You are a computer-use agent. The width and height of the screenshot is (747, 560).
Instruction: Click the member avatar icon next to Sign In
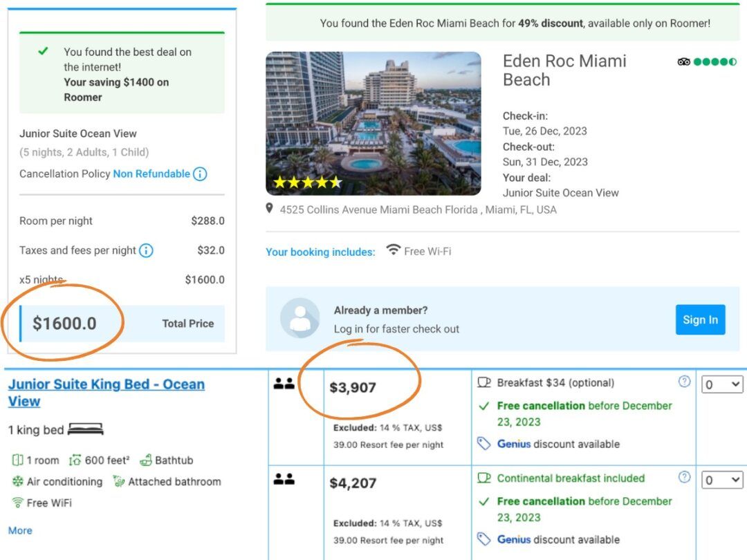(x=299, y=319)
